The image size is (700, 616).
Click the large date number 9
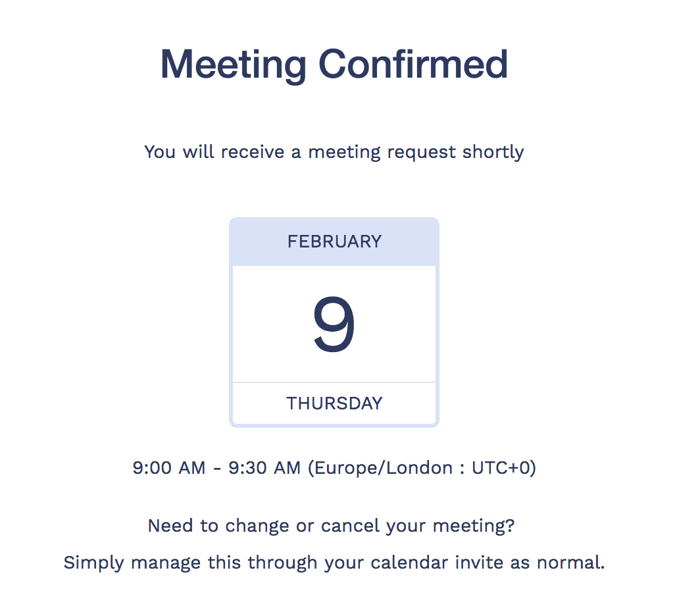click(x=334, y=324)
